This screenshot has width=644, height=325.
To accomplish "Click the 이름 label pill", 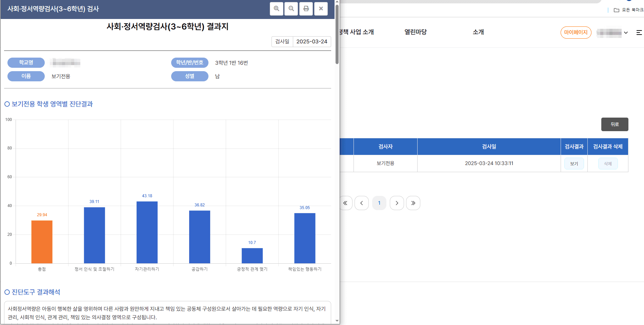I will point(26,76).
